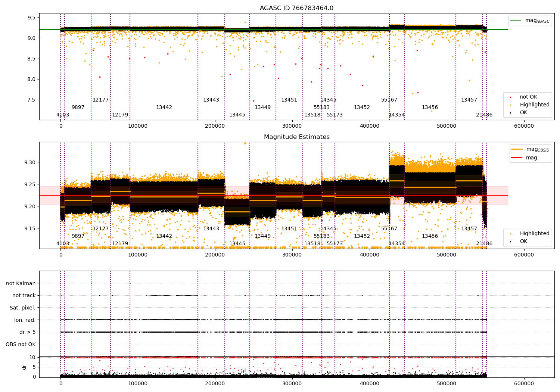The height and width of the screenshot is (392, 560).
Task: Select the 'OK' entry in the Magnitude Estimates legend
Action: pos(523,242)
